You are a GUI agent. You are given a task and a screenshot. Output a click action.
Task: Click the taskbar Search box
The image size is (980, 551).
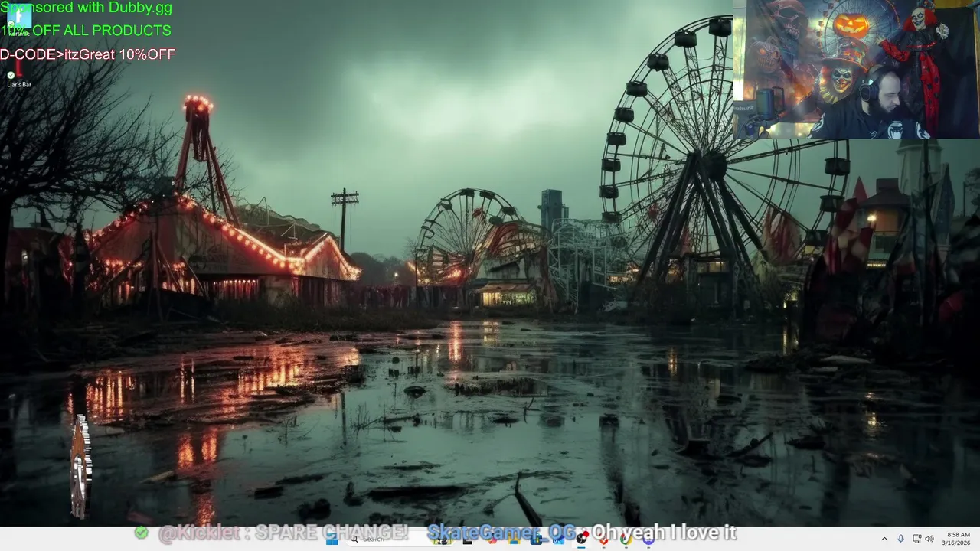click(400, 540)
